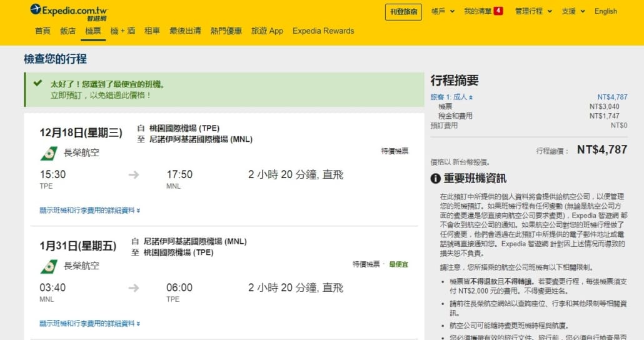The height and width of the screenshot is (340, 644).
Task: Open 我的清單 list
Action: (478, 11)
